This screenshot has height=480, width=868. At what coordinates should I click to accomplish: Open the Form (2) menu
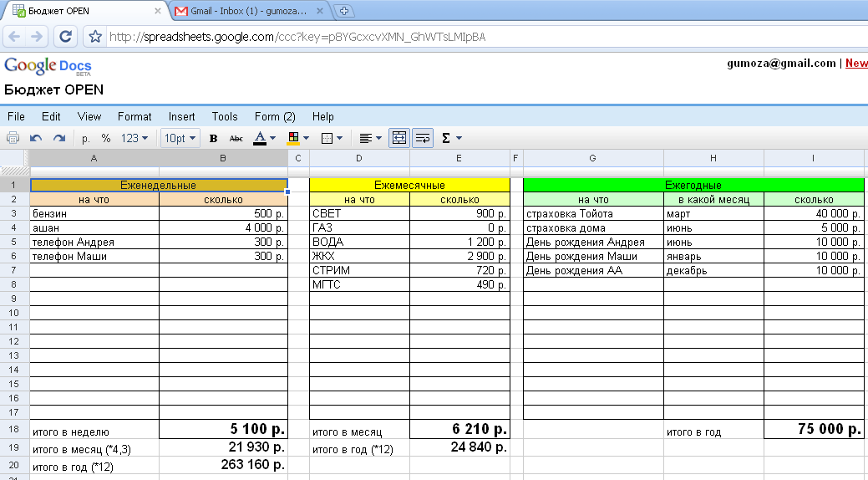[x=275, y=116]
